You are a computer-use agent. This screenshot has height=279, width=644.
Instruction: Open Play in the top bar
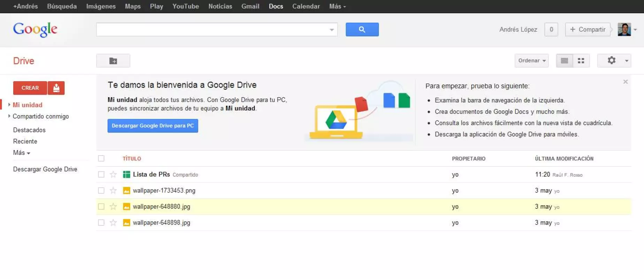(x=156, y=6)
